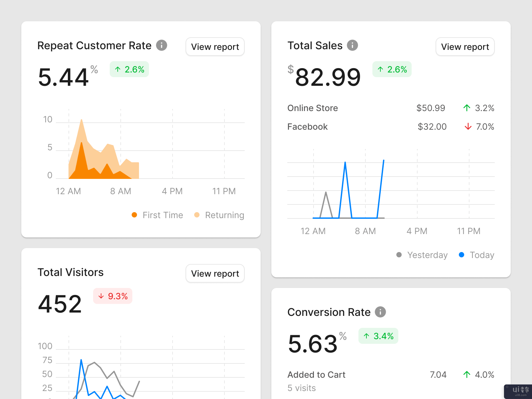Toggle the Yesterday legend series
Screen dimensions: 532x399
(x=422, y=255)
